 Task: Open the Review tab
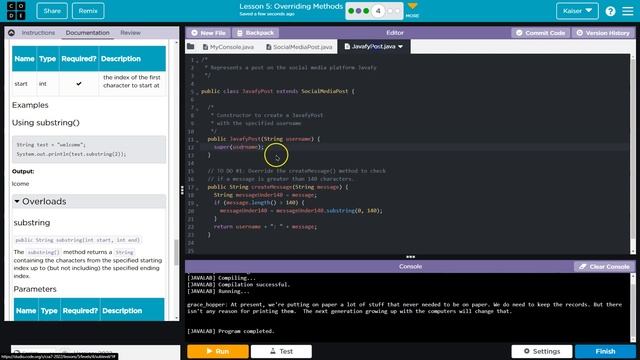130,33
